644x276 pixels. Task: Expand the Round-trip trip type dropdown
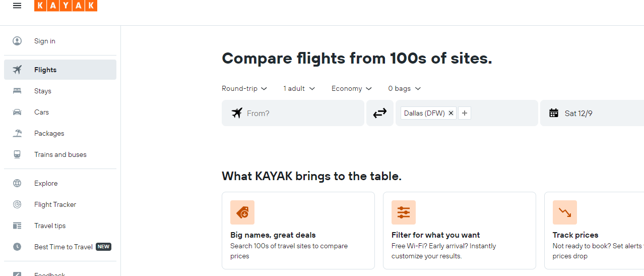(244, 88)
